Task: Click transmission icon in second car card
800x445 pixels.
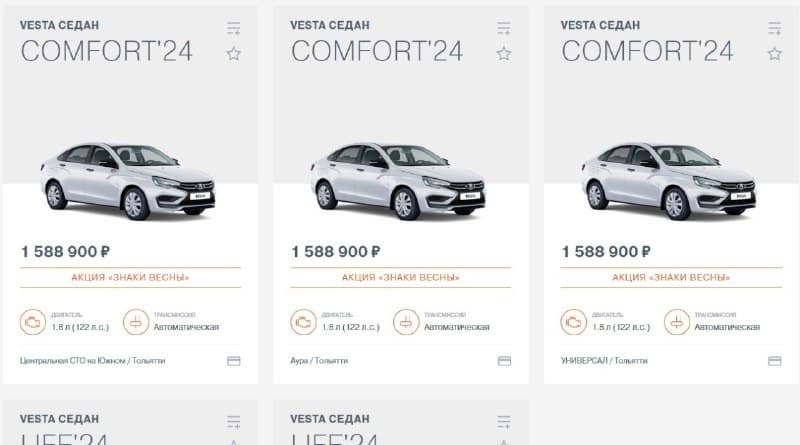Action: [x=406, y=322]
